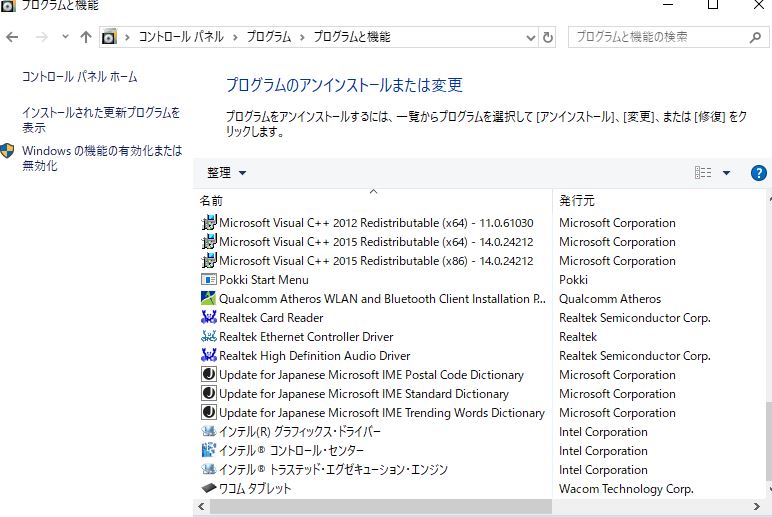Click the プログラムと機能の検索 search field
772x517 pixels.
[x=658, y=37]
